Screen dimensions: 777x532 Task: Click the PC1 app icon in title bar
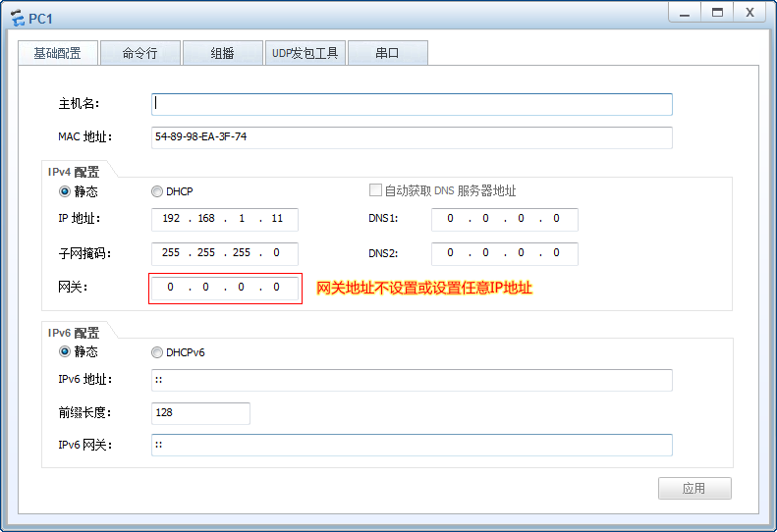17,19
